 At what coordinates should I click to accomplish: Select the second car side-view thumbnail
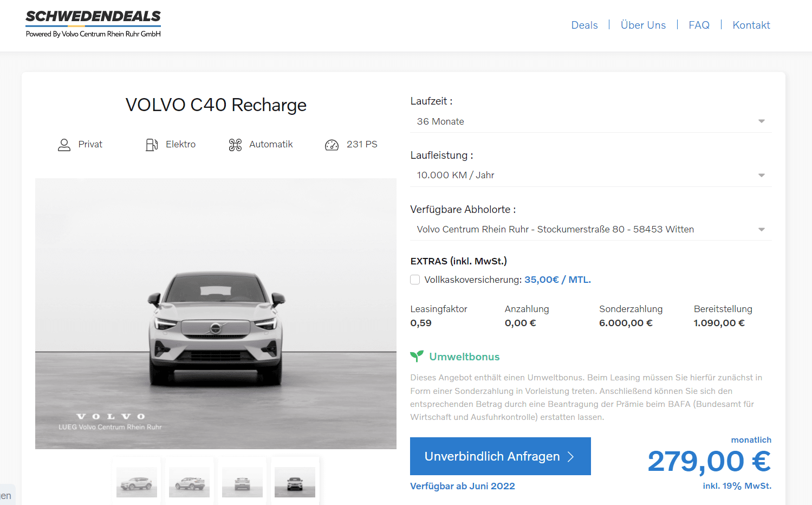tap(189, 482)
